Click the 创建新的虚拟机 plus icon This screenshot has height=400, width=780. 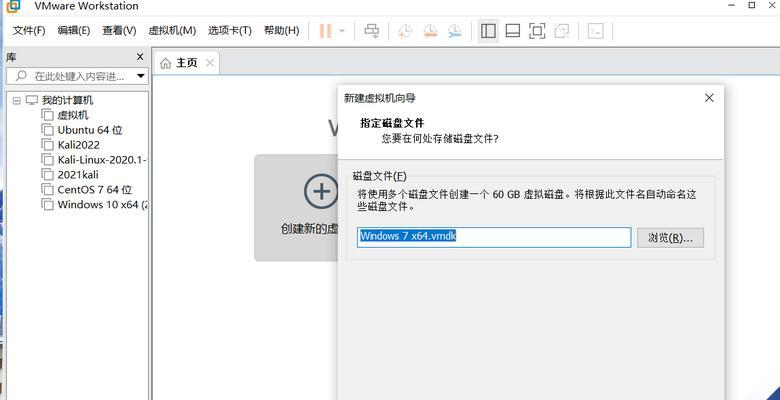(x=321, y=191)
